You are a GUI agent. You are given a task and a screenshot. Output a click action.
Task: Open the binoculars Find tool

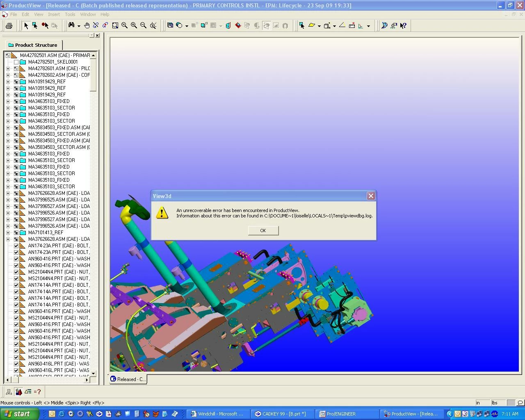click(71, 25)
